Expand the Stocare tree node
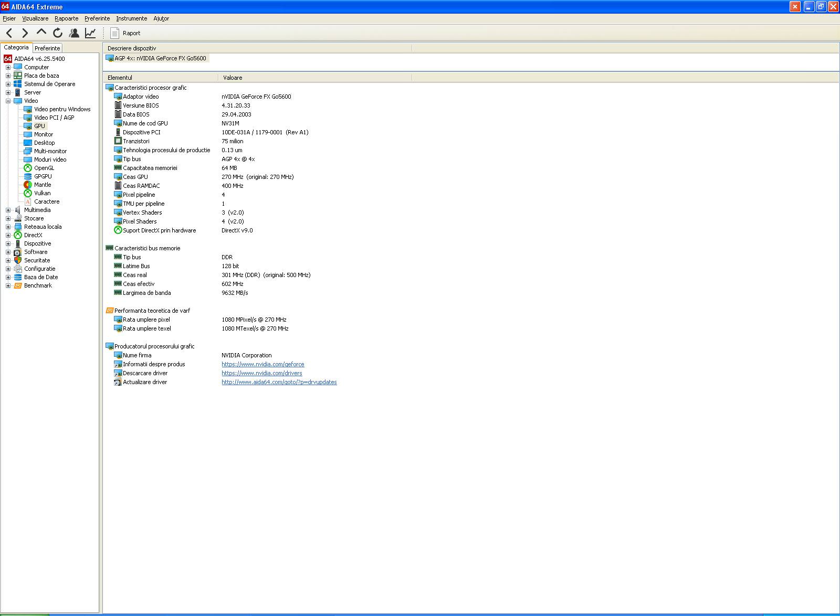 pos(8,218)
